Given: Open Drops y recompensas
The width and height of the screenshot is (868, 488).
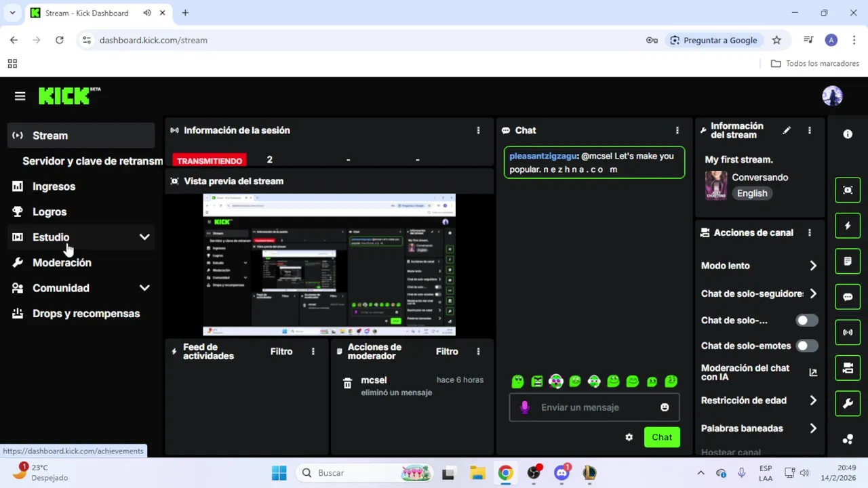Looking at the screenshot, I should [x=81, y=314].
